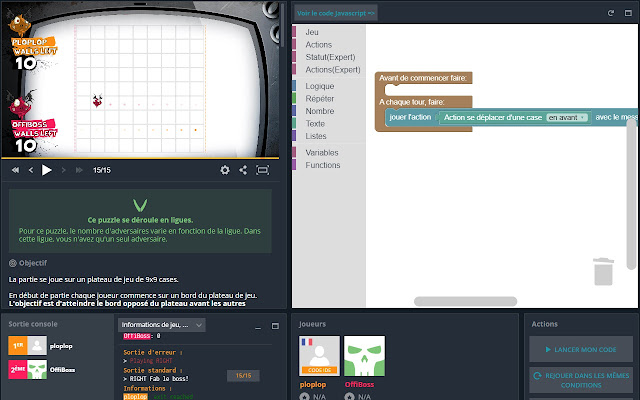Open the 'en avant' direction dropdown

click(567, 118)
